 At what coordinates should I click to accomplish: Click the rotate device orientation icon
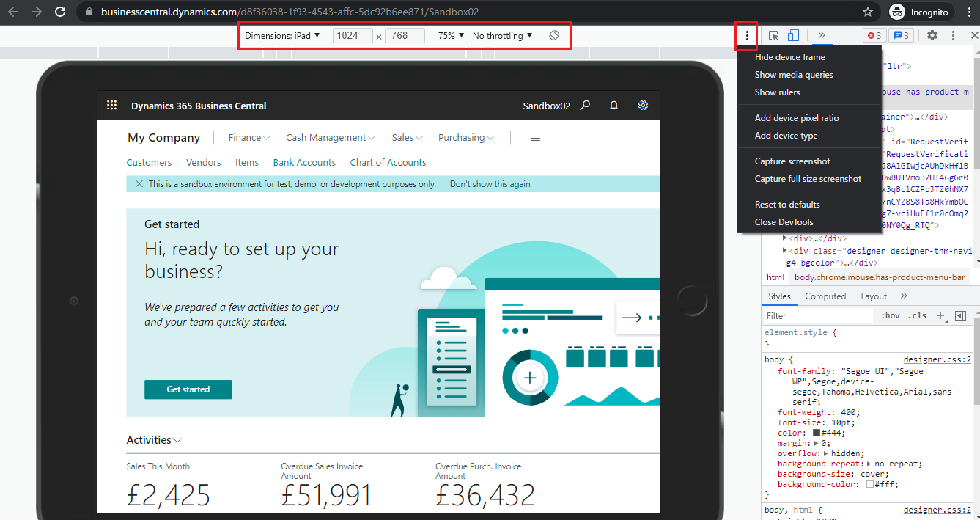coord(554,34)
